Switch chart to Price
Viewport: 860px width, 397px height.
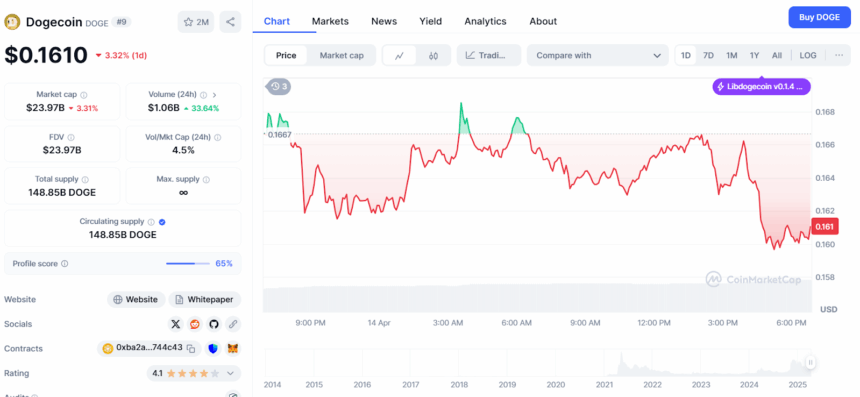286,55
